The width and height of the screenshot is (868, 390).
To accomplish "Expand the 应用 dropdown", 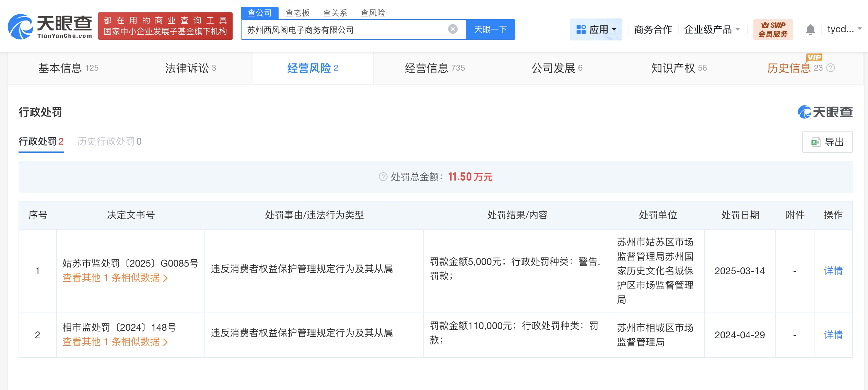I will tap(599, 29).
